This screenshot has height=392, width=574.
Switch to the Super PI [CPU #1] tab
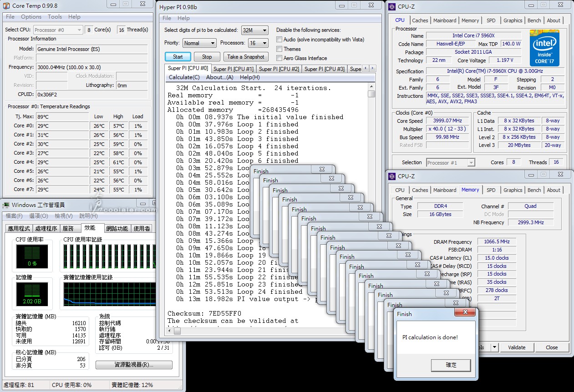(233, 69)
